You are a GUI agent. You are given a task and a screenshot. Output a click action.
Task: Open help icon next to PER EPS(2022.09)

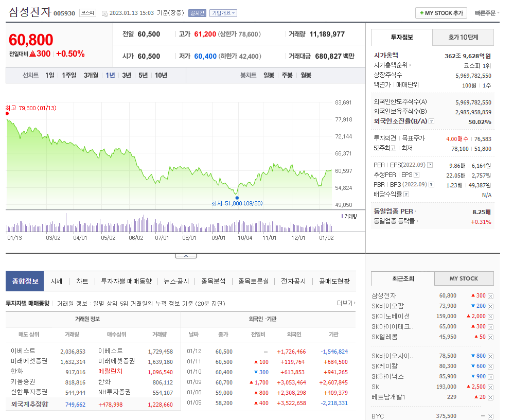click(430, 165)
